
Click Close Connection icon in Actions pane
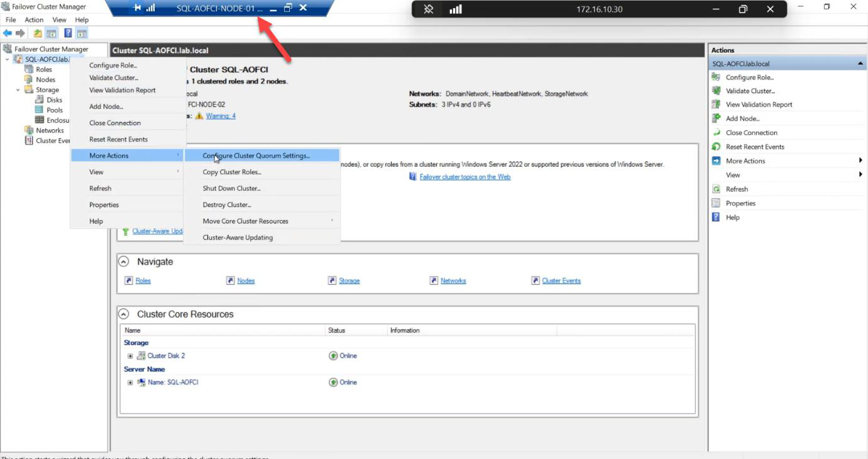pyautogui.click(x=716, y=133)
